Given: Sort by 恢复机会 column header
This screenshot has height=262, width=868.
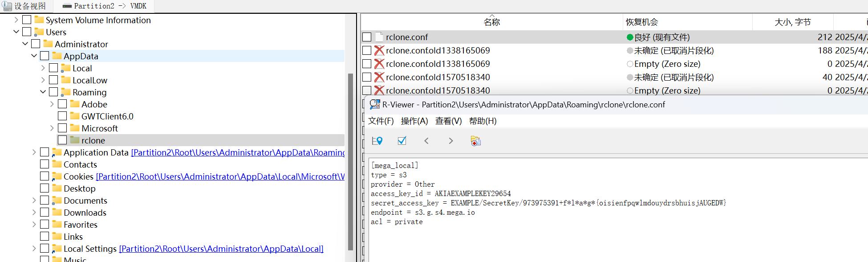Looking at the screenshot, I should click(688, 22).
